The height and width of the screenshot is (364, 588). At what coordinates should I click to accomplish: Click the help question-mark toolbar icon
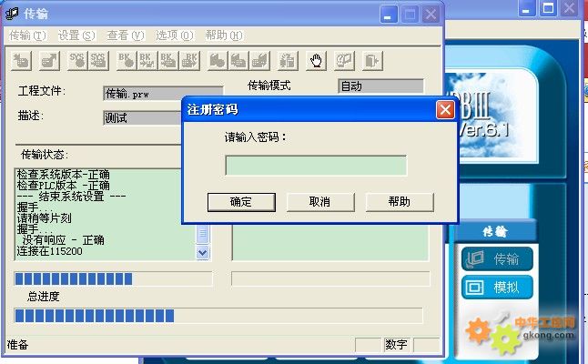click(344, 61)
